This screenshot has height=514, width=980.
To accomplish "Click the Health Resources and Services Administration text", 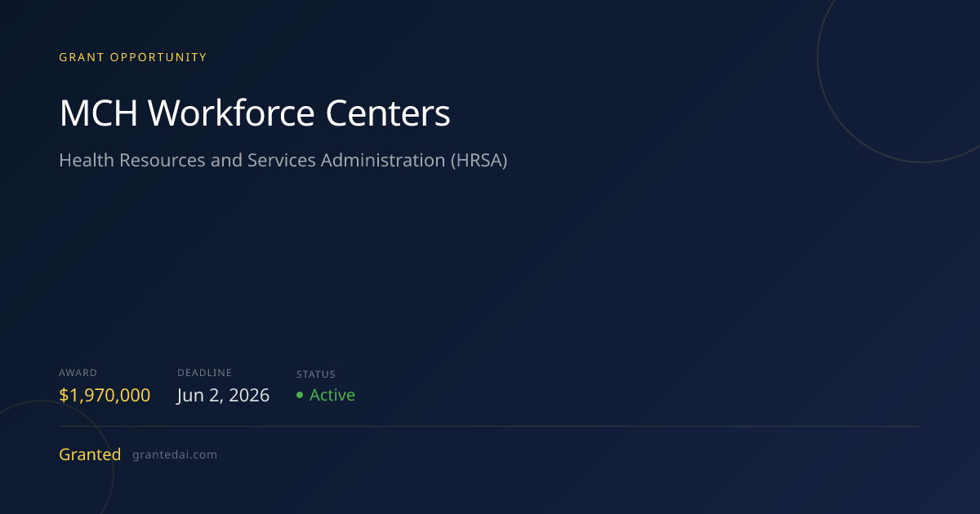I will [283, 160].
